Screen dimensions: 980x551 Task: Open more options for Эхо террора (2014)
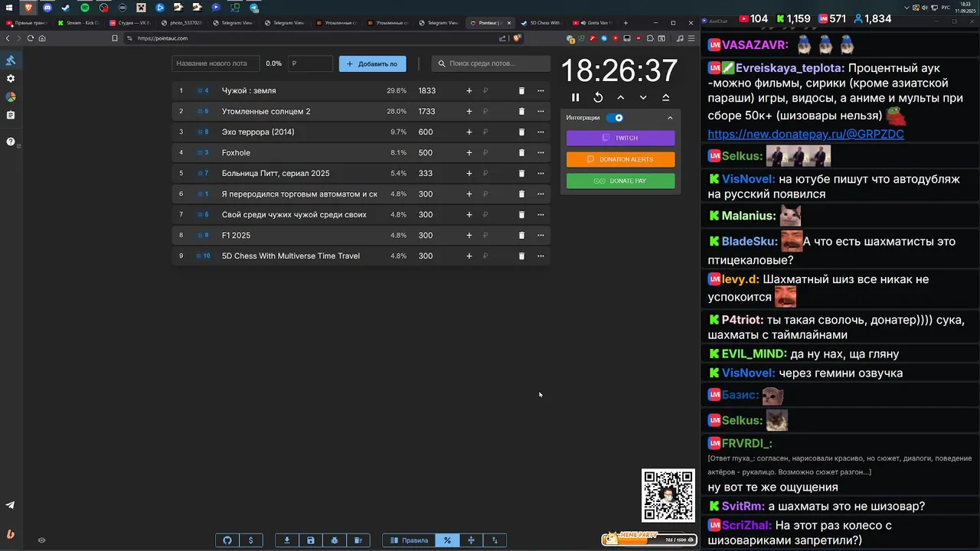[x=541, y=132]
